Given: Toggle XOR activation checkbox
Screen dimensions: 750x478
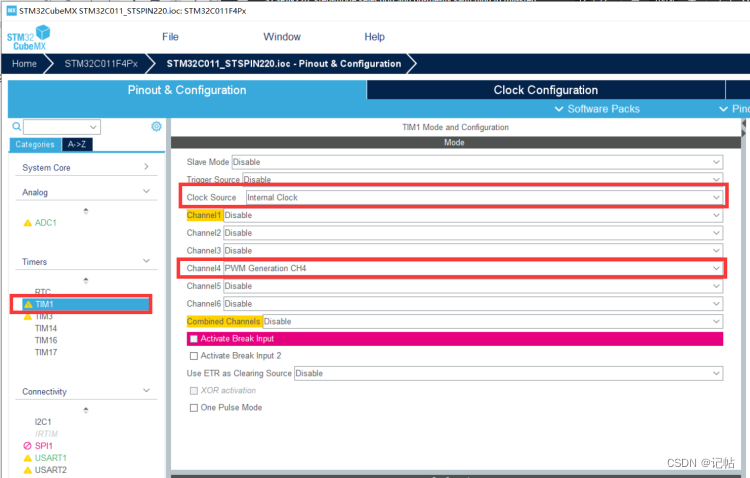Looking at the screenshot, I should (194, 391).
